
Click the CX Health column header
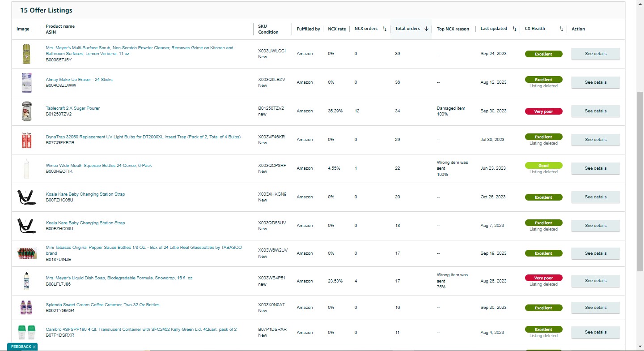535,29
